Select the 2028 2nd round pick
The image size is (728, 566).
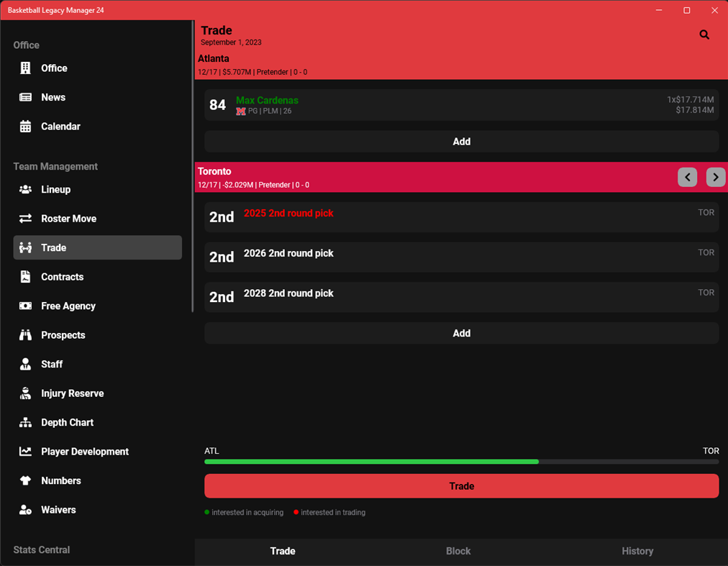pyautogui.click(x=462, y=297)
